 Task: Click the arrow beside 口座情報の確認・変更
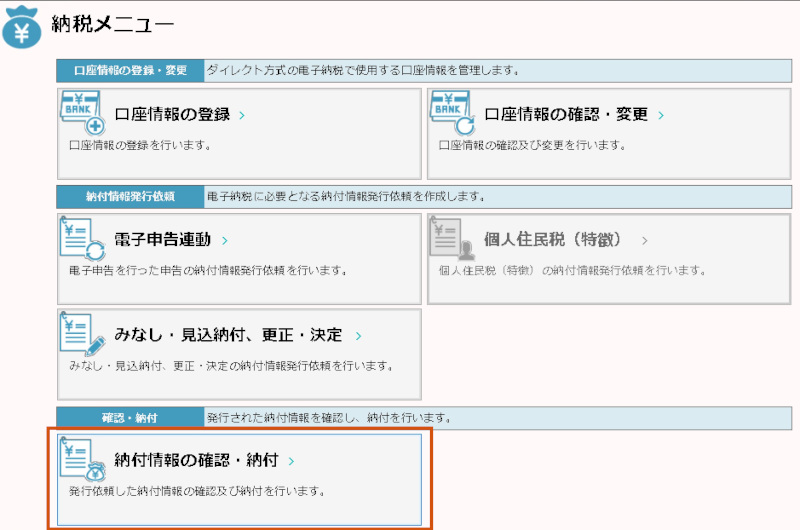pos(661,116)
